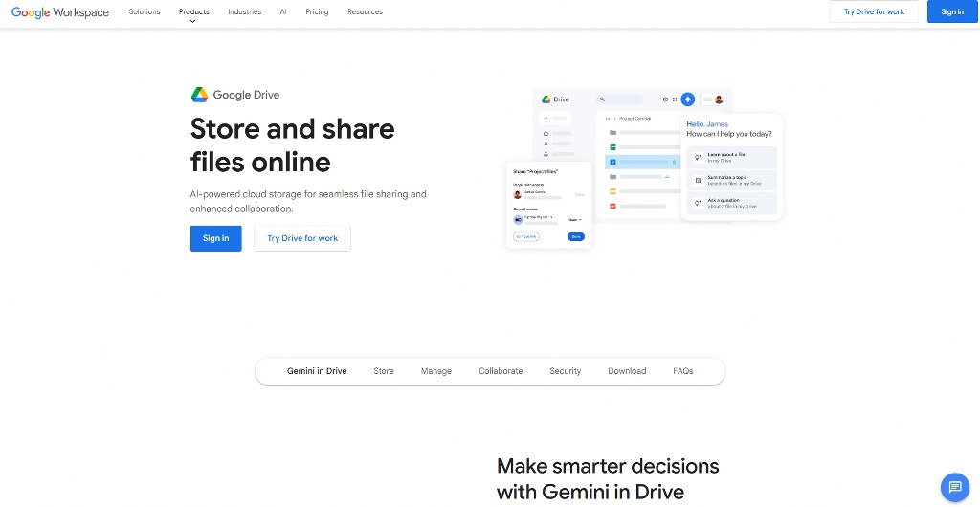Select the Collaborate tab
Screen dimensions: 980x507
pyautogui.click(x=501, y=371)
